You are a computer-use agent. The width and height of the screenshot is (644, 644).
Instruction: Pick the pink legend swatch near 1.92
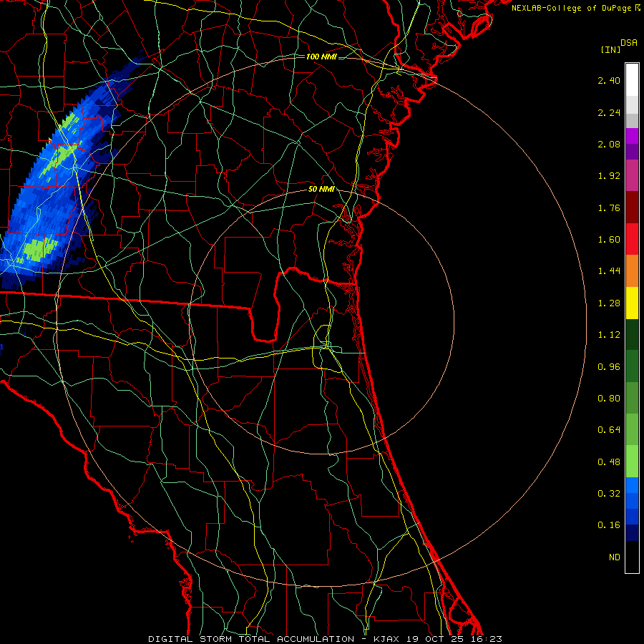pos(632,175)
